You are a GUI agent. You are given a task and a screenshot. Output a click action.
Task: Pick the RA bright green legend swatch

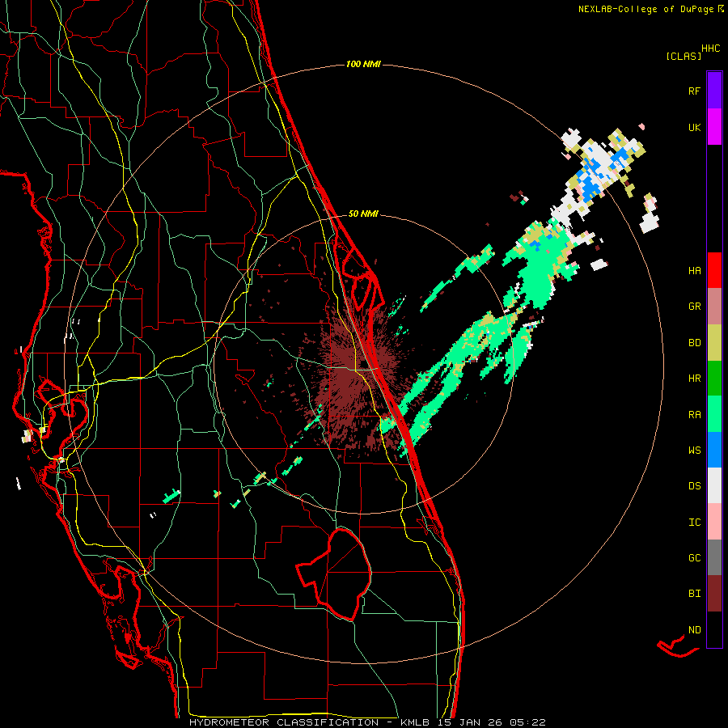click(714, 414)
